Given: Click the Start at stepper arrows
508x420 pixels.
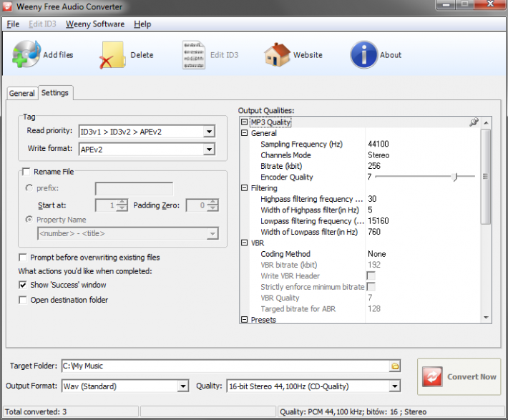Looking at the screenshot, I should pyautogui.click(x=122, y=205).
